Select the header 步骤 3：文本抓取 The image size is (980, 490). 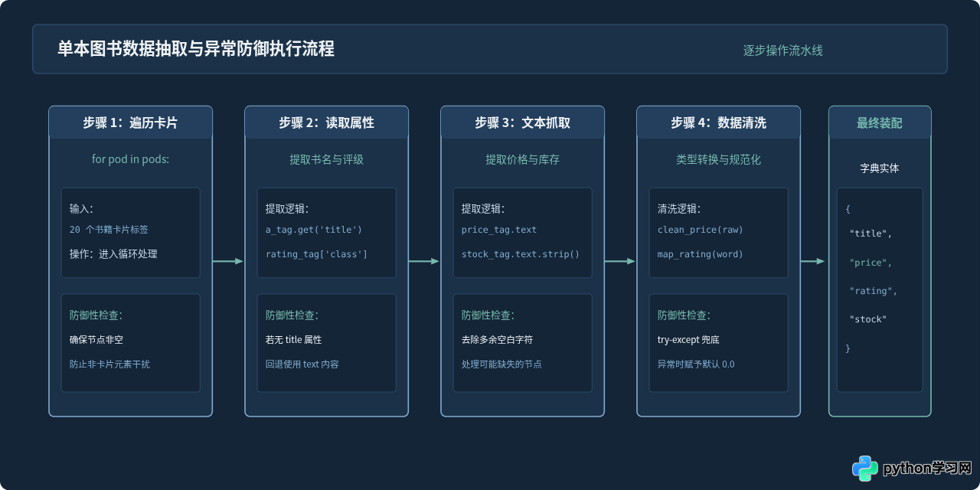[x=522, y=122]
